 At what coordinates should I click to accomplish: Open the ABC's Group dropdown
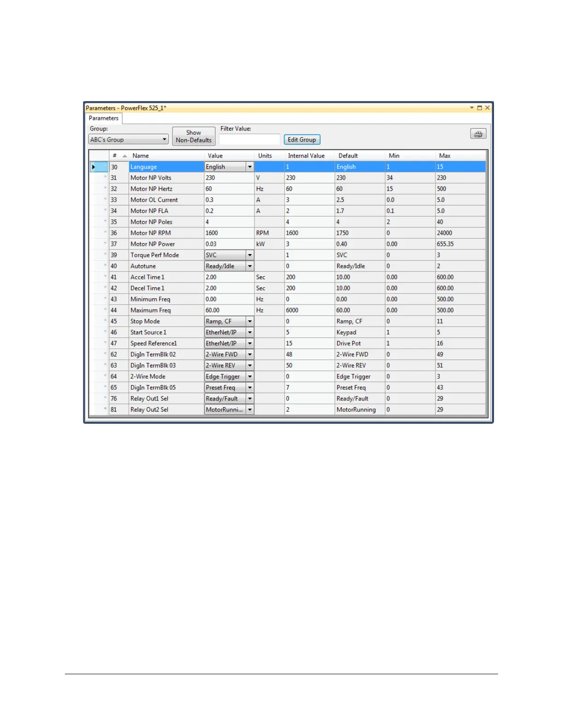tap(128, 140)
